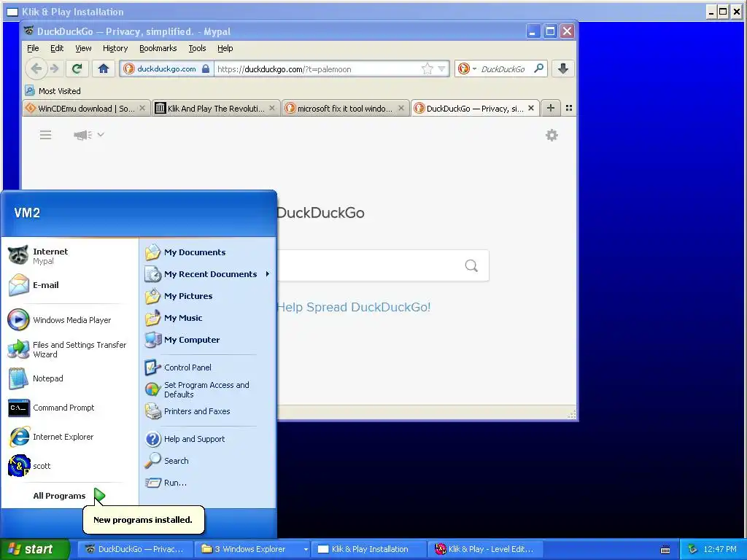The width and height of the screenshot is (747, 560).
Task: Open Set Program Access and Defaults
Action: [x=208, y=389]
